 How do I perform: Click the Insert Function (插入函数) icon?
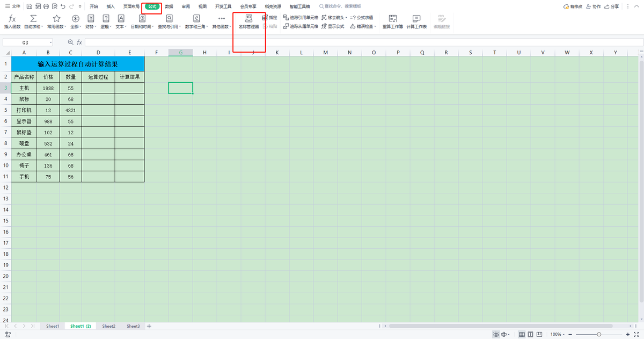[x=12, y=18]
